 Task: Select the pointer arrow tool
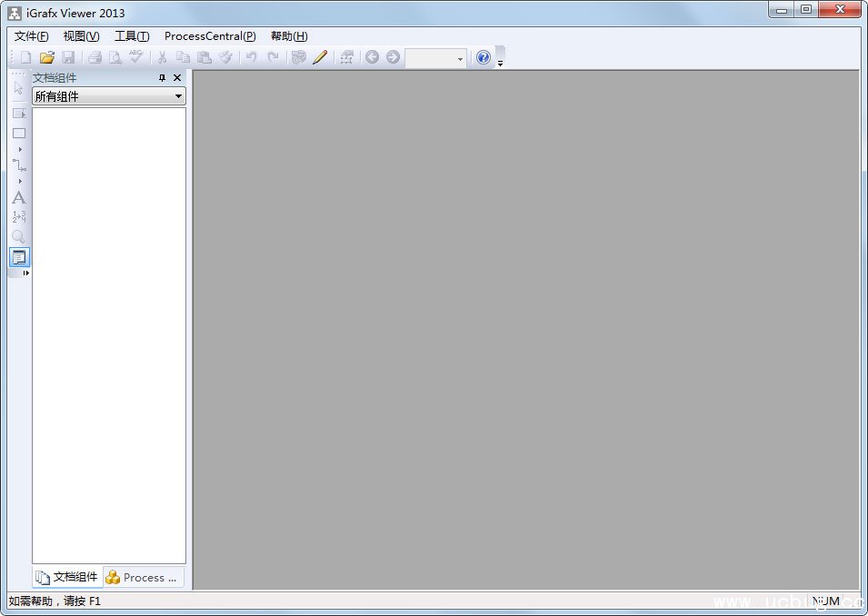click(19, 88)
